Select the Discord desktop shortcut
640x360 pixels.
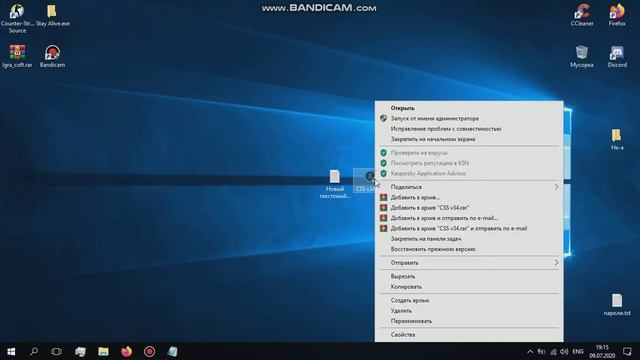pos(617,56)
